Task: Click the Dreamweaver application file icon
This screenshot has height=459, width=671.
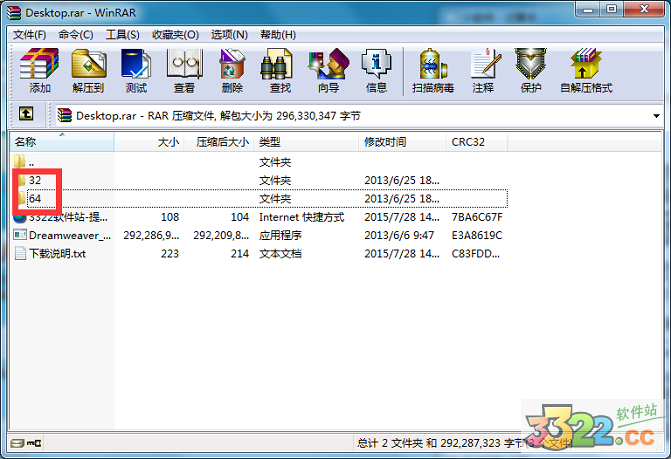Action: click(x=20, y=235)
